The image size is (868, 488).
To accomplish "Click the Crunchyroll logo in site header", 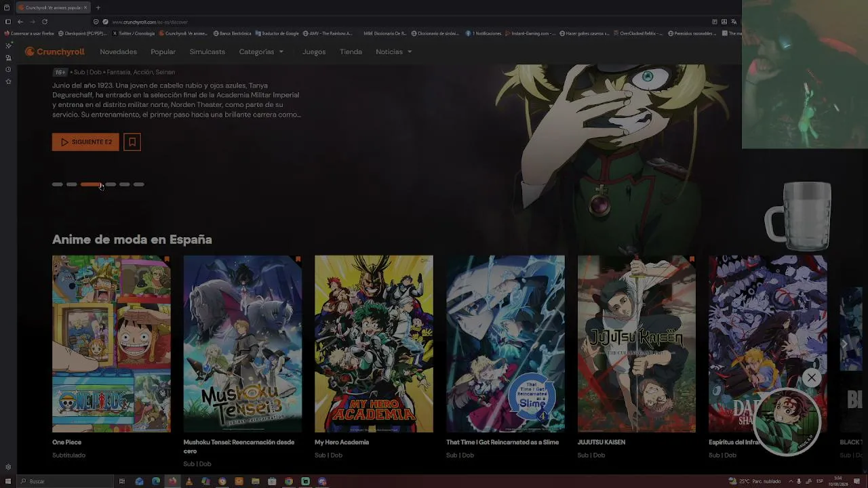I will [x=55, y=52].
